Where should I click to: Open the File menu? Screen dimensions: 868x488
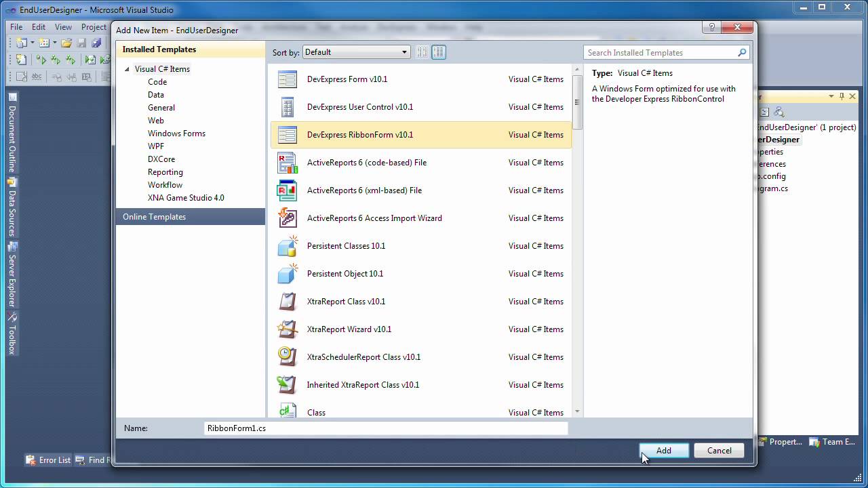point(16,27)
